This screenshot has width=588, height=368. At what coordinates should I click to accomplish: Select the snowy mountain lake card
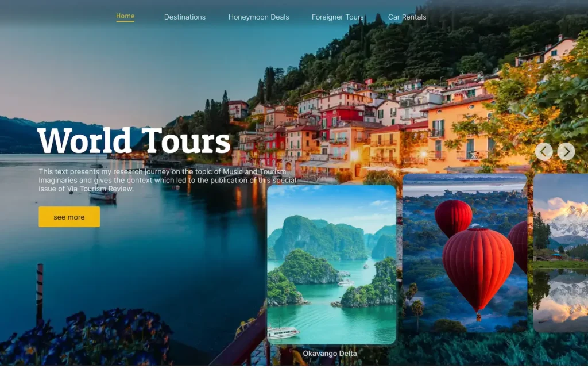click(560, 253)
